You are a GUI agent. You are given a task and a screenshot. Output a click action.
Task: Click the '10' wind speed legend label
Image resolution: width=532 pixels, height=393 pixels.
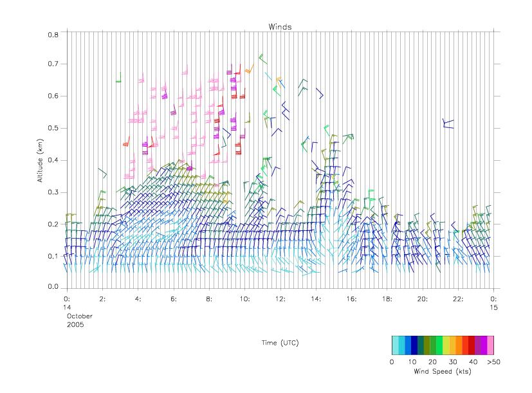coord(412,361)
